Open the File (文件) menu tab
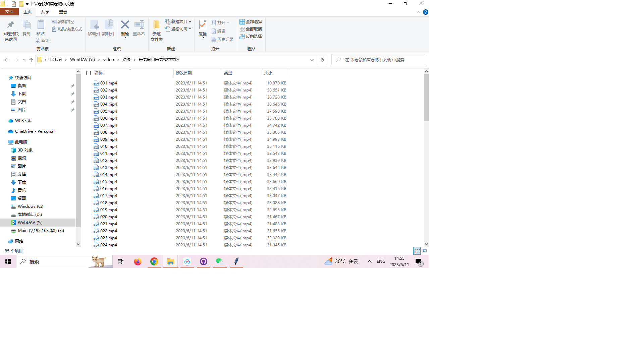 tap(9, 12)
